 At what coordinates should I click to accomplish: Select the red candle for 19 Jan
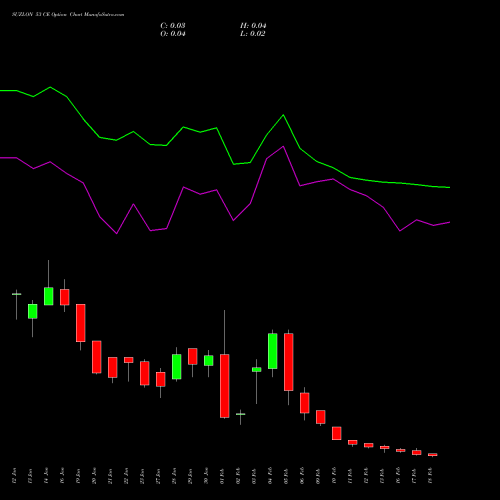click(x=81, y=323)
